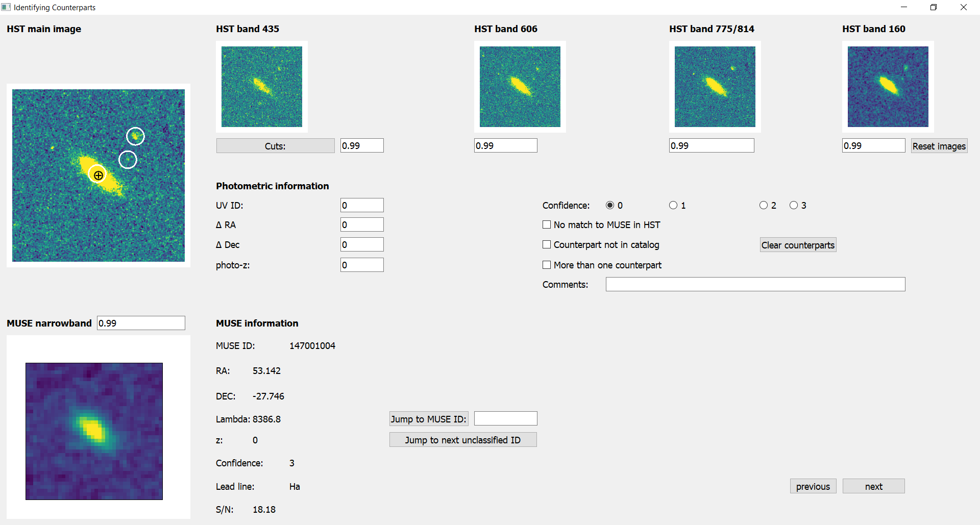Click the app icon in the title bar

click(6, 7)
